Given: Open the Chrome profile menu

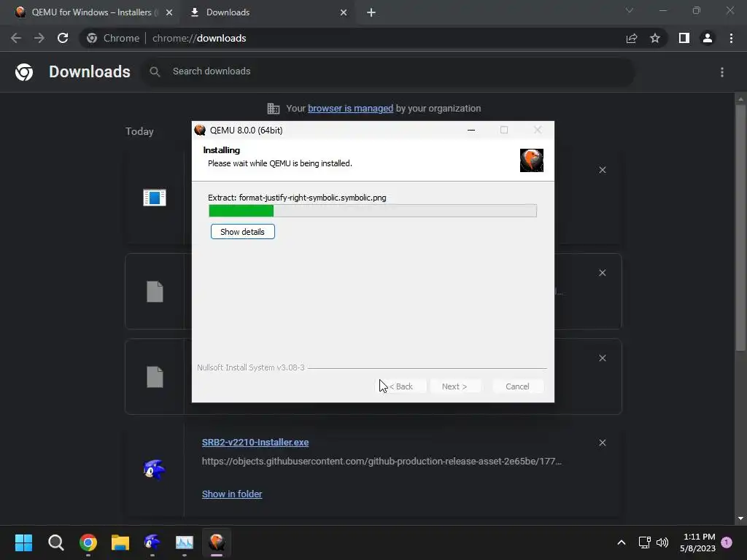Looking at the screenshot, I should [x=708, y=38].
